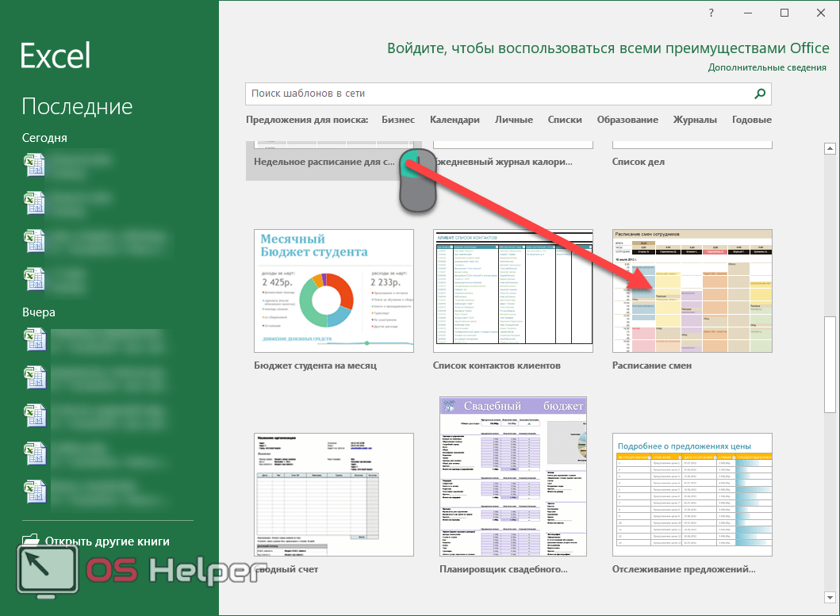Click the daily calorie journal template caption

click(x=504, y=162)
